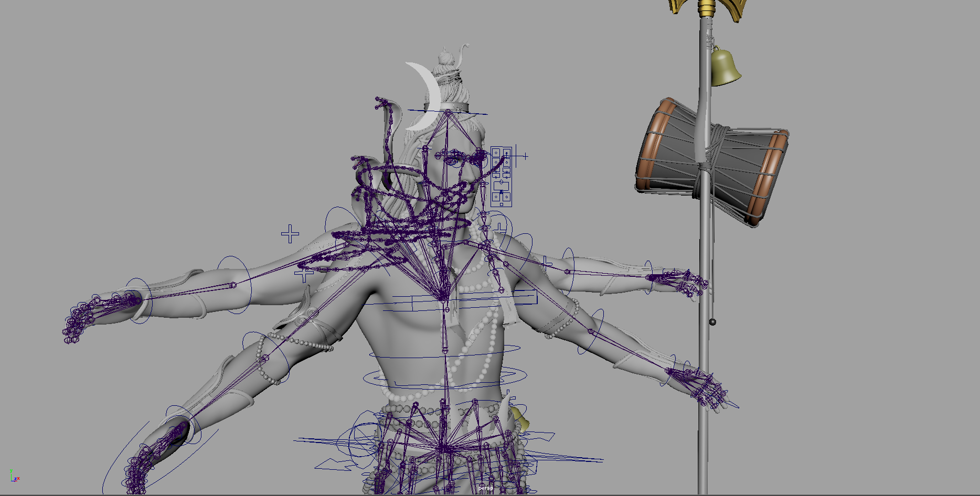Image resolution: width=980 pixels, height=496 pixels.
Task: Select the plus locator near the right shoulder
Action: [x=546, y=263]
